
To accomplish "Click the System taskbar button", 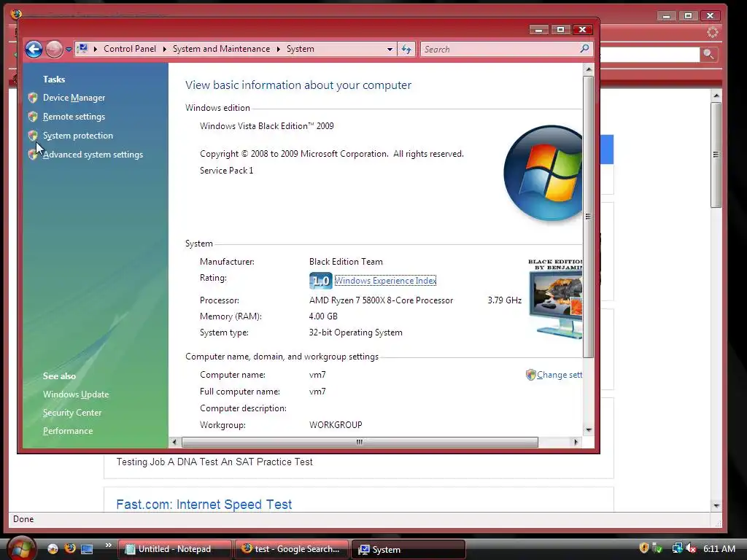I will pos(408,549).
